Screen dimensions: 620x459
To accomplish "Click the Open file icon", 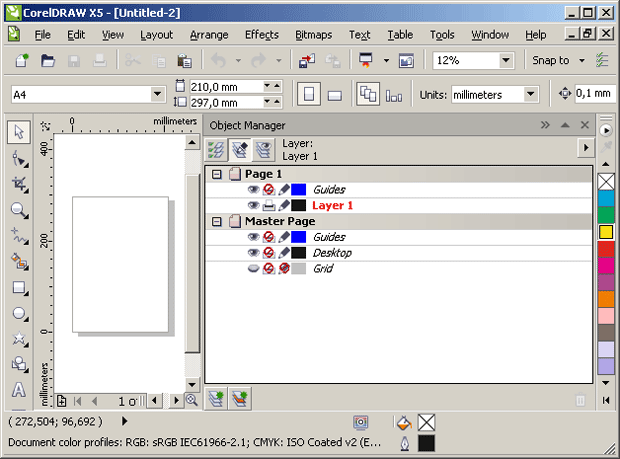I will pyautogui.click(x=48, y=60).
